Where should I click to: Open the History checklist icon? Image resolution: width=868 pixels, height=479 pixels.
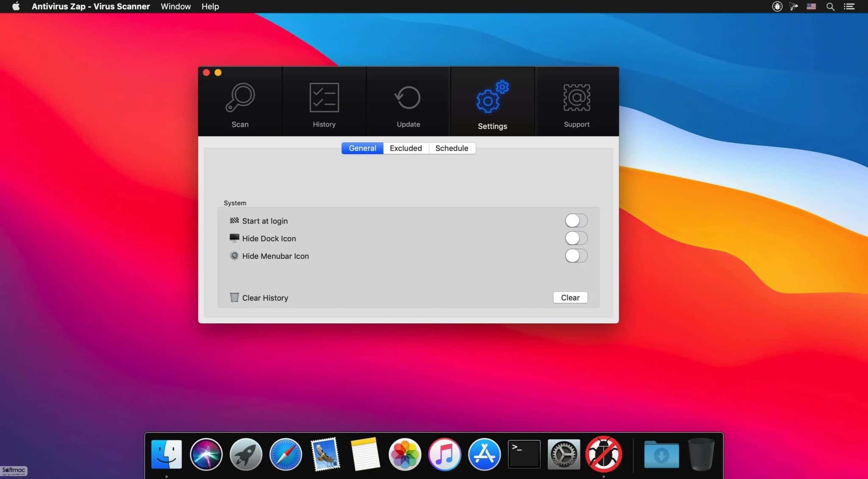(324, 97)
